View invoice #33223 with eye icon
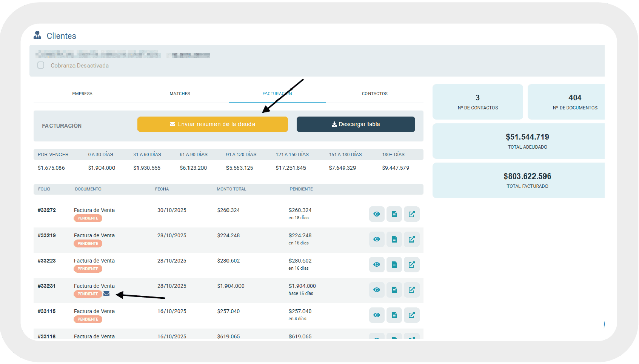The image size is (639, 364). tap(377, 265)
